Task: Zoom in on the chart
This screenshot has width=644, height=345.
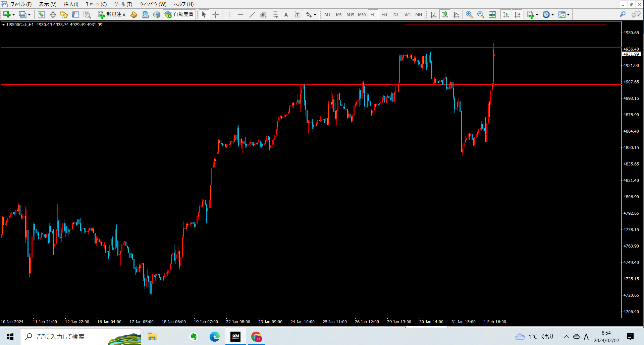Action: pyautogui.click(x=469, y=14)
